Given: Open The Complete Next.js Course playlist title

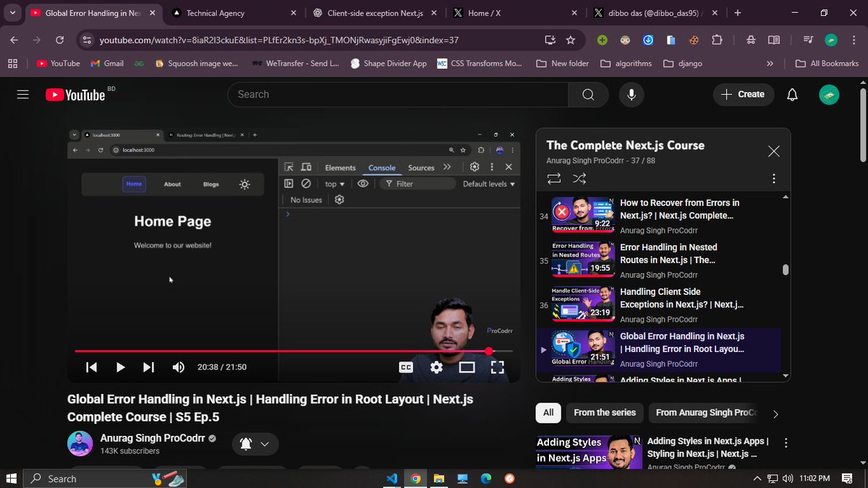Looking at the screenshot, I should tap(625, 145).
